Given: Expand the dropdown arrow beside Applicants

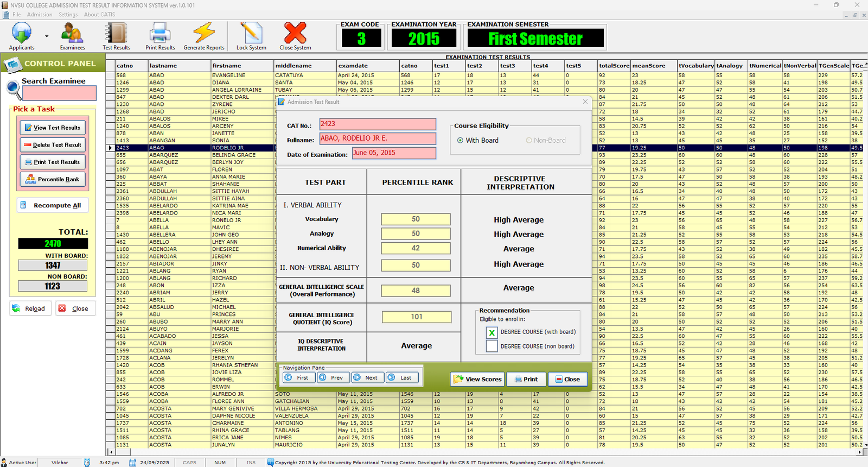Looking at the screenshot, I should (x=47, y=36).
